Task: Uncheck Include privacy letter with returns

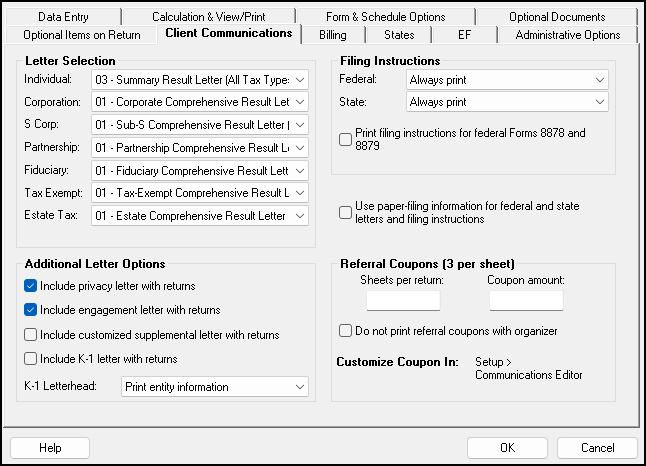Action: 30,286
